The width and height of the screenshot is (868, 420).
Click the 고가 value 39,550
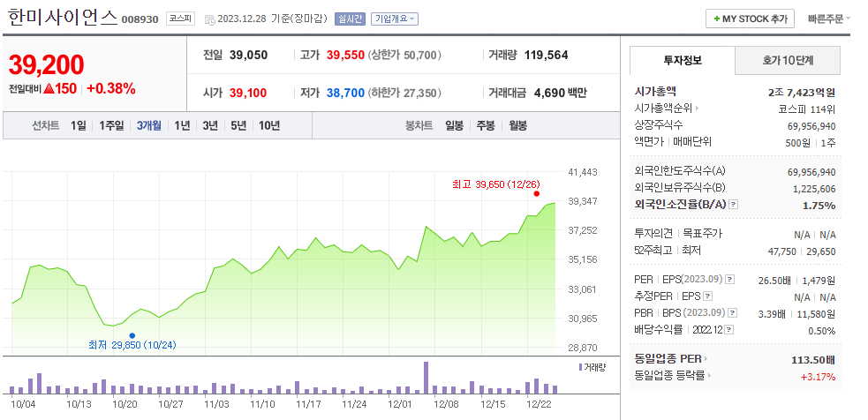[345, 56]
